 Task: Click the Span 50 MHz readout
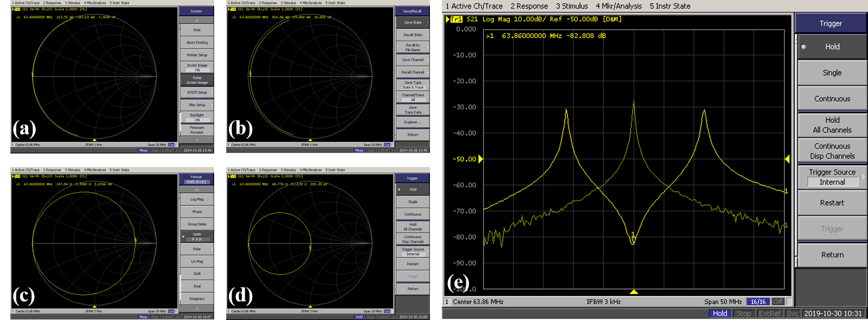click(723, 301)
